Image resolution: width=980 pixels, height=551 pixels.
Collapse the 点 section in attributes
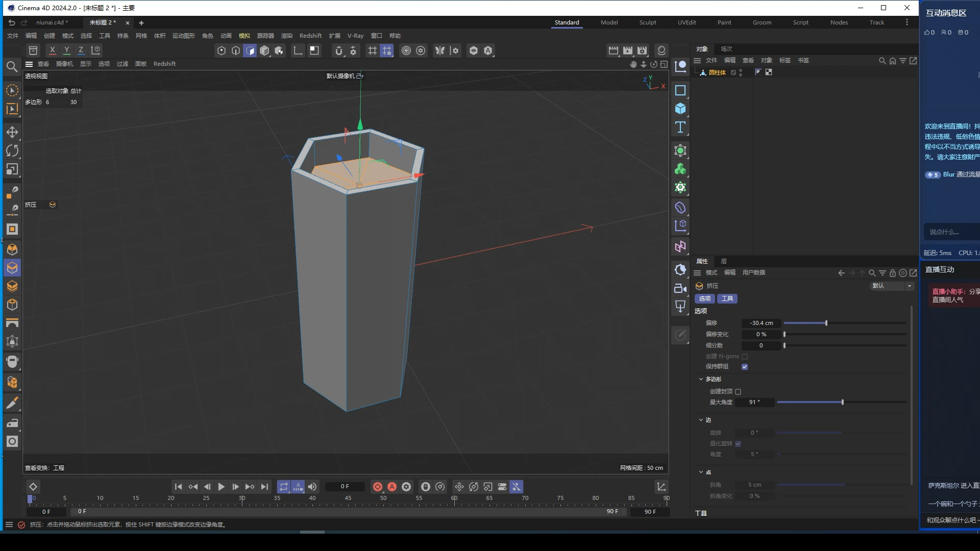point(701,472)
